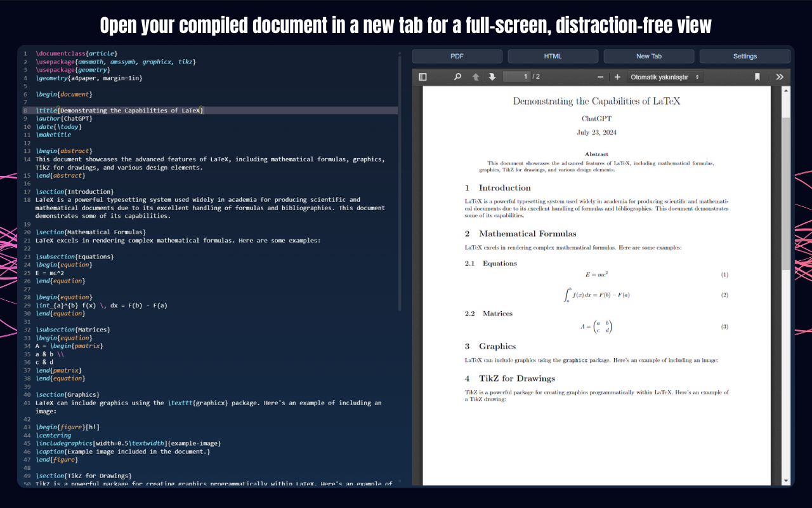
Task: Click '4 TikZ for Drawings' heading in PDF
Action: tap(510, 378)
